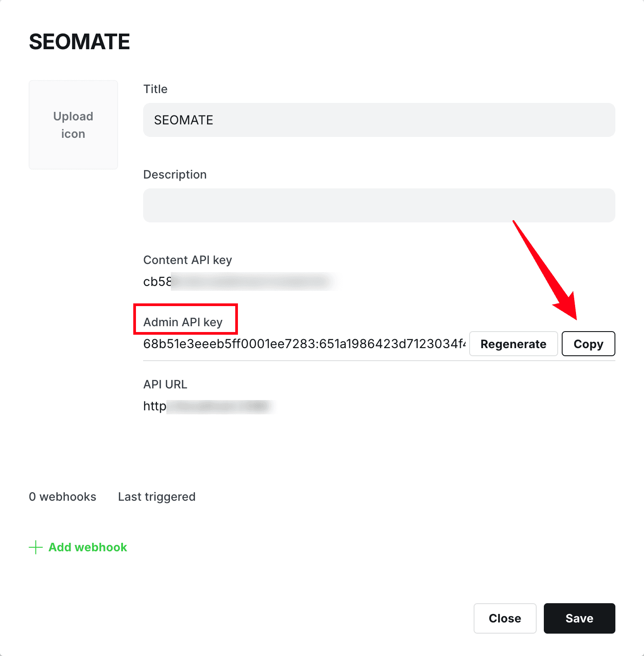Click the Description label
Viewport: 644px width, 656px height.
[175, 175]
